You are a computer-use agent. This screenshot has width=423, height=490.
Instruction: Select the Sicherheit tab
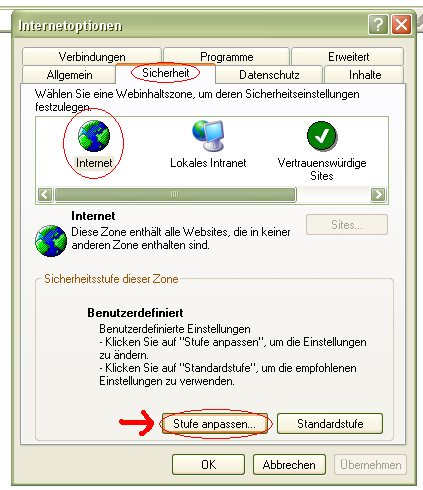165,73
